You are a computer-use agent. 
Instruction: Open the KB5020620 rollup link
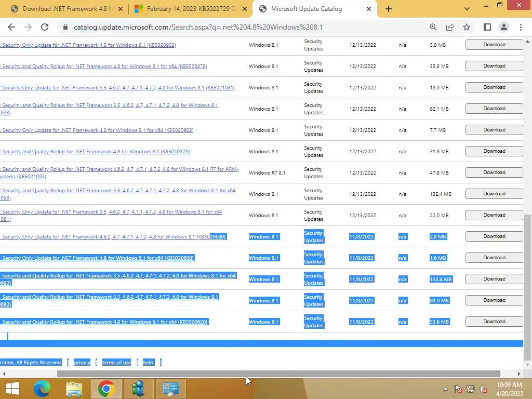[104, 322]
